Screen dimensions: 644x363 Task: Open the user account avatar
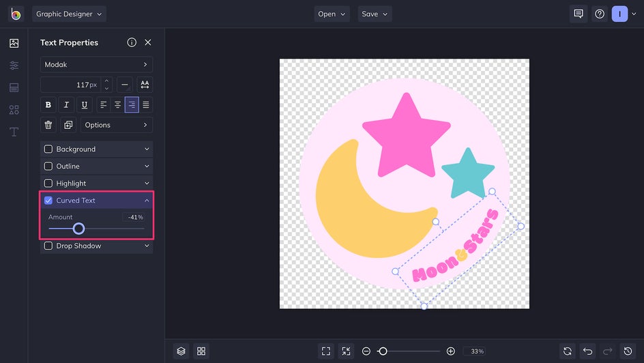(619, 14)
